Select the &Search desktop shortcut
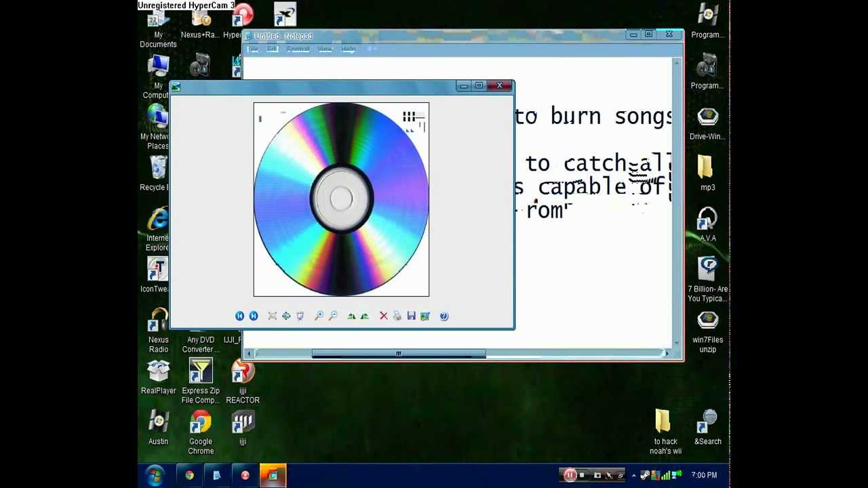Image resolution: width=868 pixels, height=488 pixels. coord(707,428)
